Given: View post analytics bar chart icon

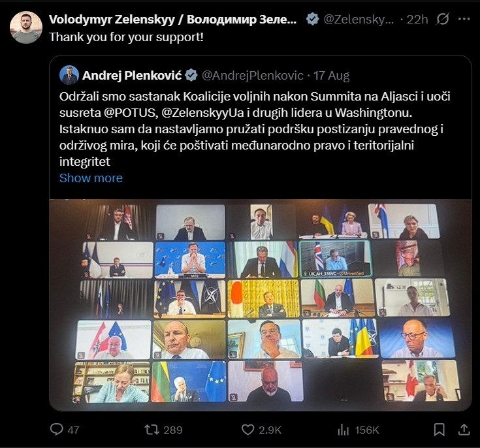Looking at the screenshot, I should pyautogui.click(x=343, y=430).
